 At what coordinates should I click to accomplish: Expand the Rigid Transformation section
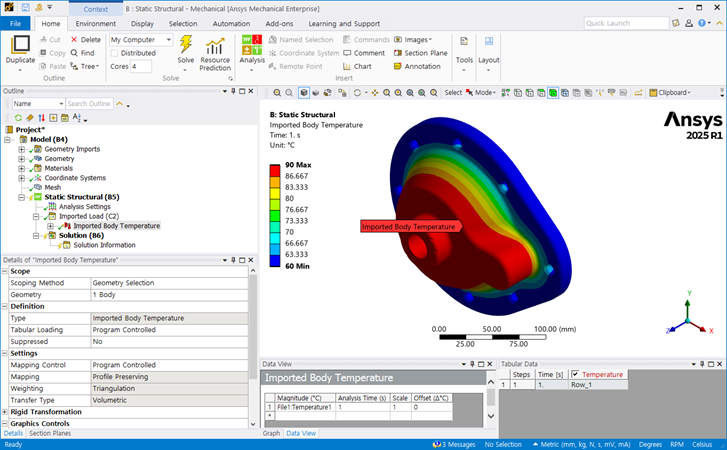click(5, 412)
